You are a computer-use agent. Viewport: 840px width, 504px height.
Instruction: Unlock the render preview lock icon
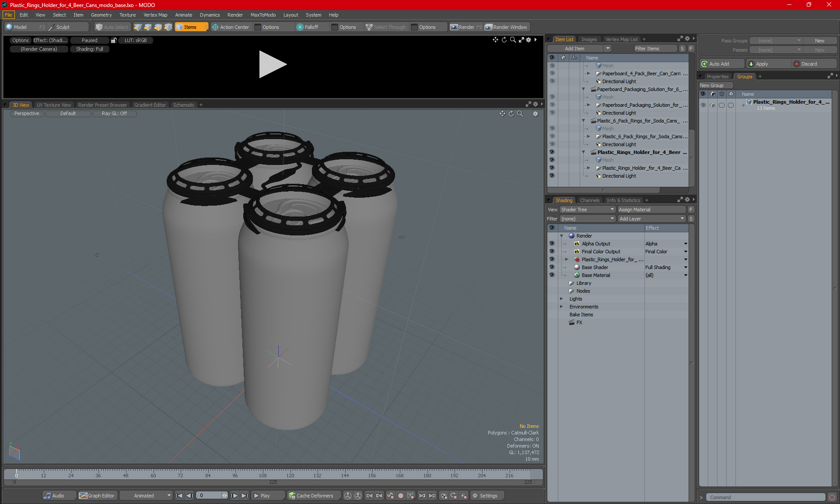click(114, 40)
